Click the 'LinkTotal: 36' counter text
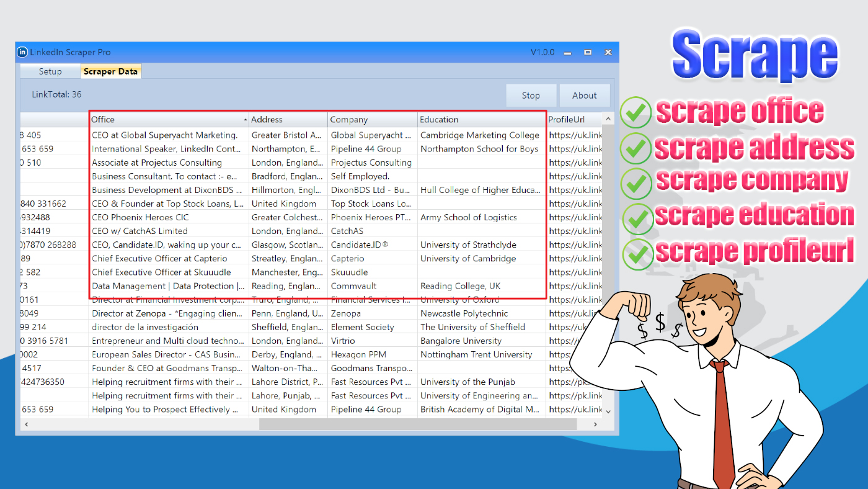Screen dimensions: 868x489 pos(56,94)
